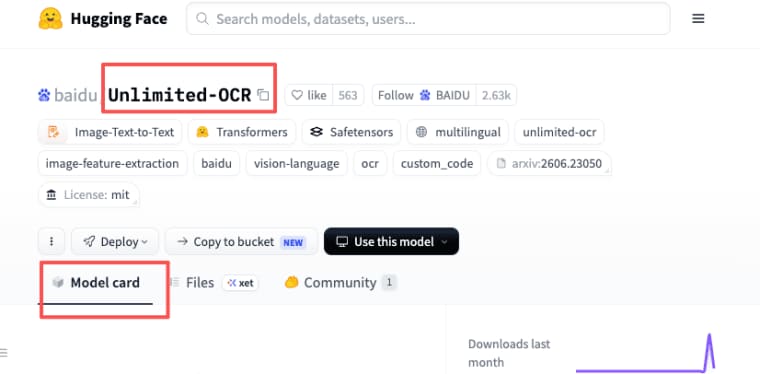
Task: Click the Community count badge 1
Action: pos(389,283)
